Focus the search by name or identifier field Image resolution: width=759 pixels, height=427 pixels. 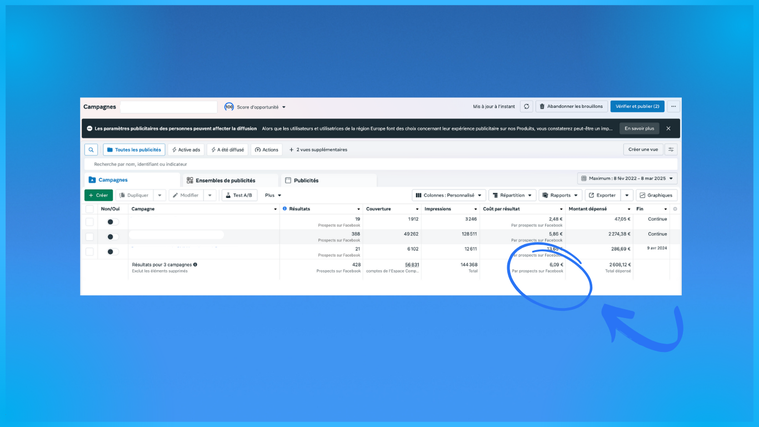(x=381, y=164)
